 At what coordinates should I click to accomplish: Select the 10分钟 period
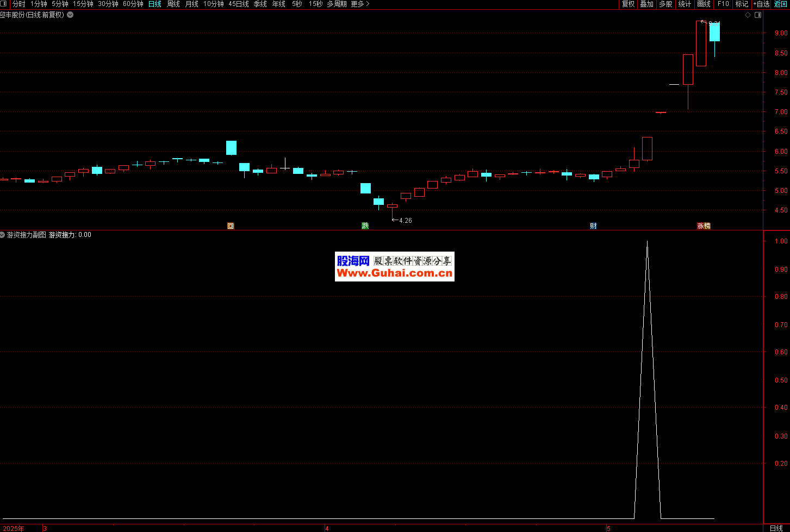(214, 4)
